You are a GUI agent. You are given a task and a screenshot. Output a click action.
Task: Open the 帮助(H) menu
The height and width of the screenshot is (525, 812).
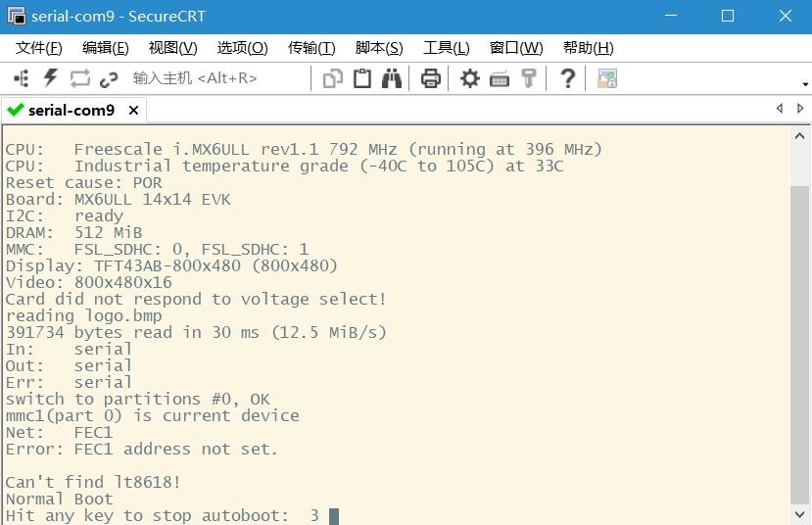pos(589,48)
